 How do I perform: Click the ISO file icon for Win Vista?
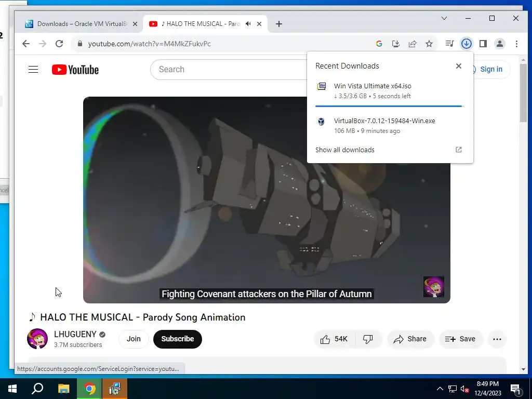point(321,86)
